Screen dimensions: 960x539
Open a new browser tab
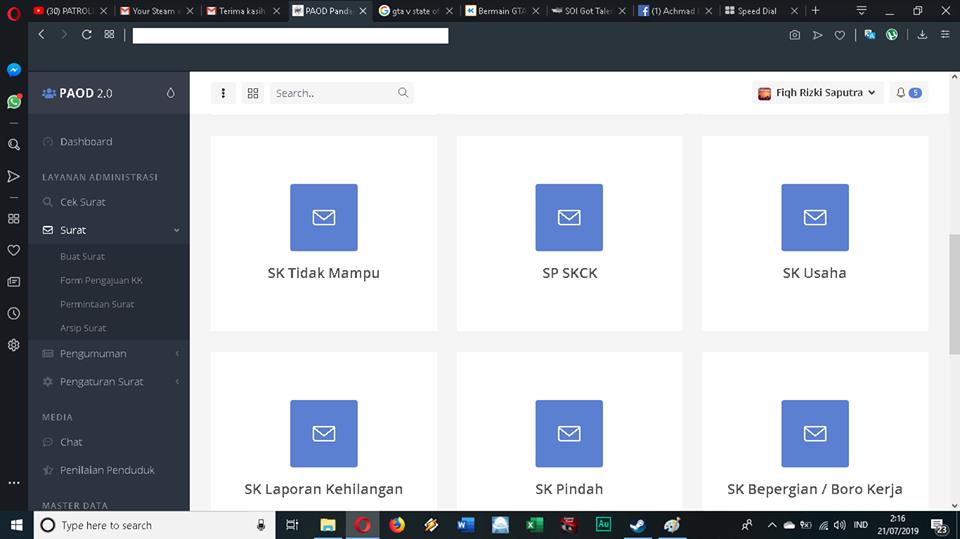pos(816,10)
